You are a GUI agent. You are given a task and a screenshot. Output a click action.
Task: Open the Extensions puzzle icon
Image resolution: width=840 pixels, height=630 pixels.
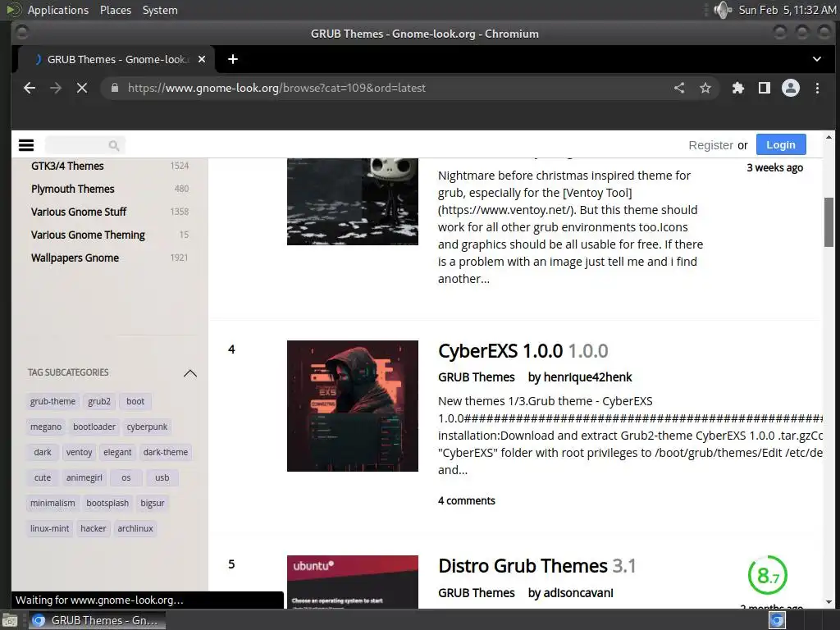[x=738, y=88]
